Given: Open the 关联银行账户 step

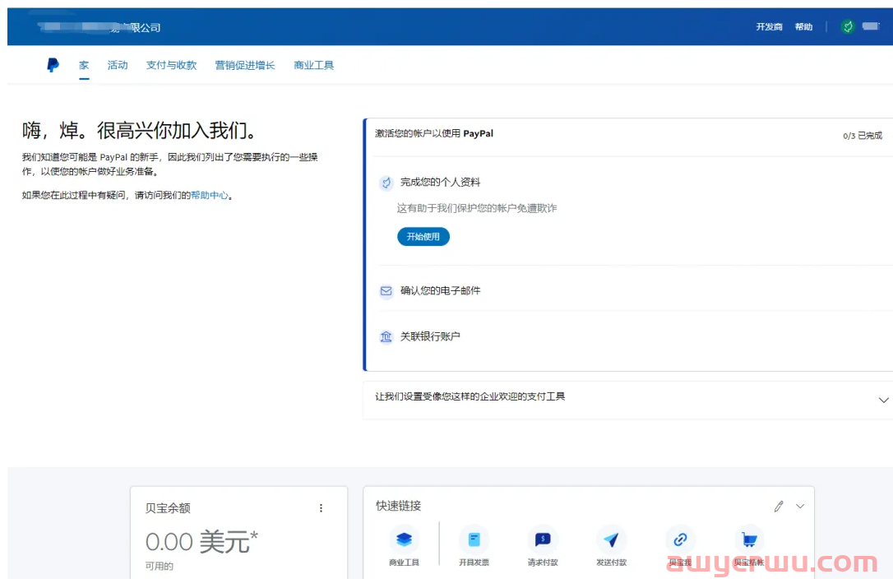Looking at the screenshot, I should (x=430, y=336).
